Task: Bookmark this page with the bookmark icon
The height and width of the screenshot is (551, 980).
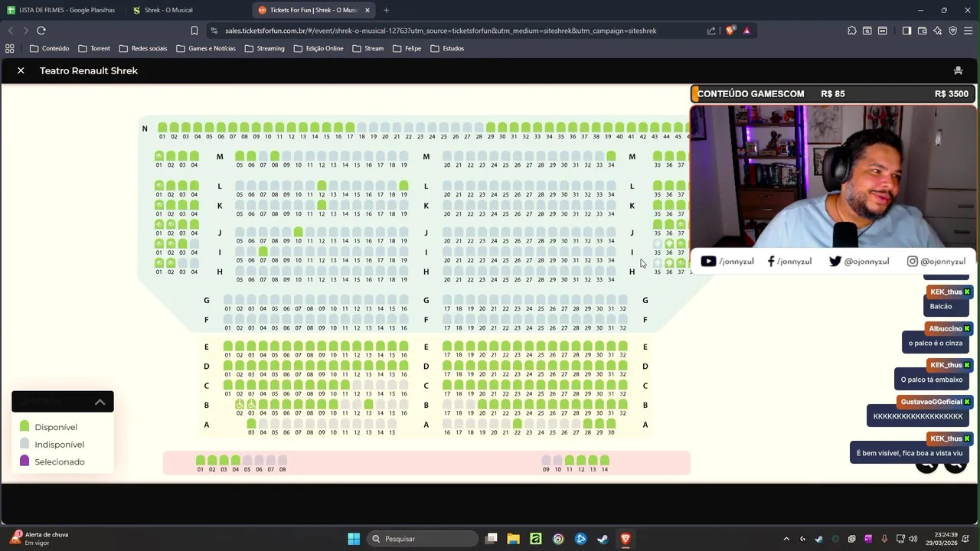Action: click(x=194, y=31)
